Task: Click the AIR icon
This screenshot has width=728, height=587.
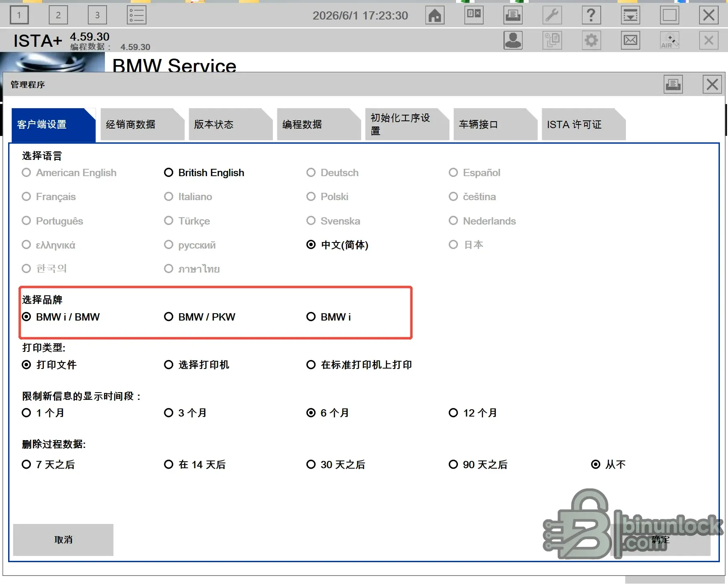Action: tap(669, 40)
